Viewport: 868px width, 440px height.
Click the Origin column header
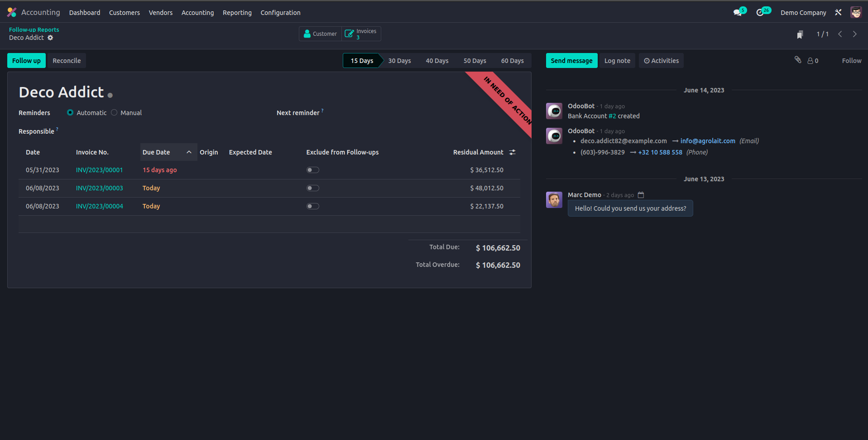[209, 152]
